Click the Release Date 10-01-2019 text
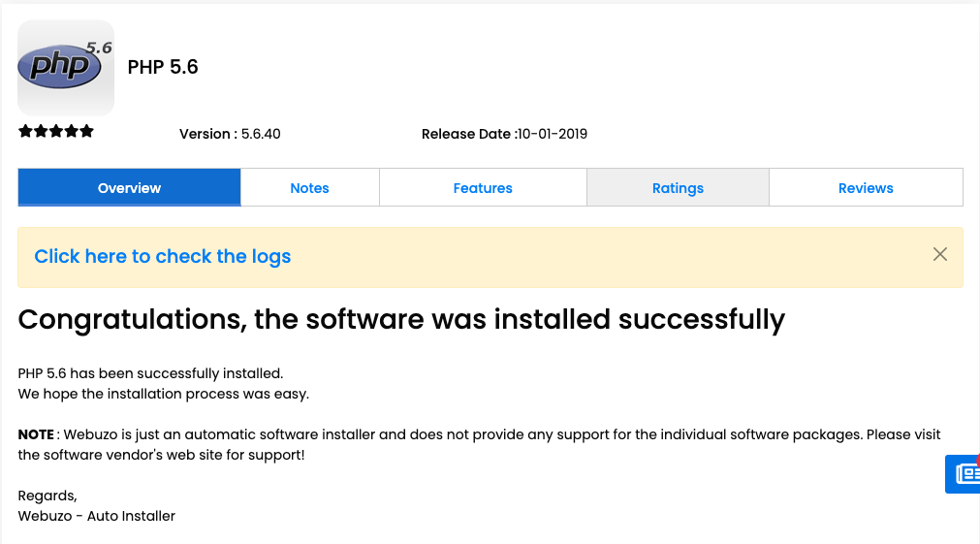980x544 pixels. click(x=504, y=134)
